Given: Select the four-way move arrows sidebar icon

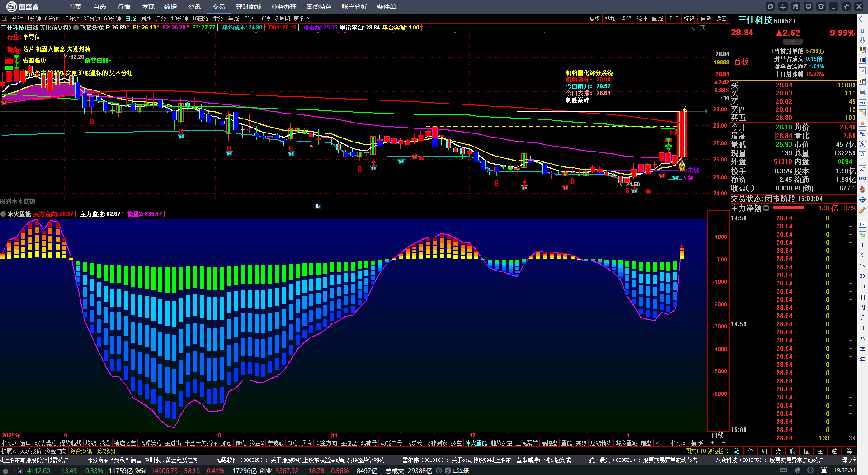Looking at the screenshot, I should [x=863, y=199].
